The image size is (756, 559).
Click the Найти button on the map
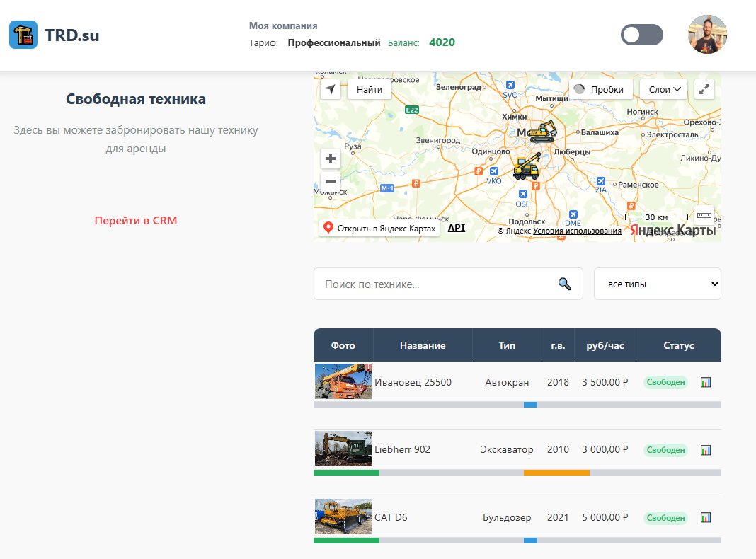tap(370, 89)
